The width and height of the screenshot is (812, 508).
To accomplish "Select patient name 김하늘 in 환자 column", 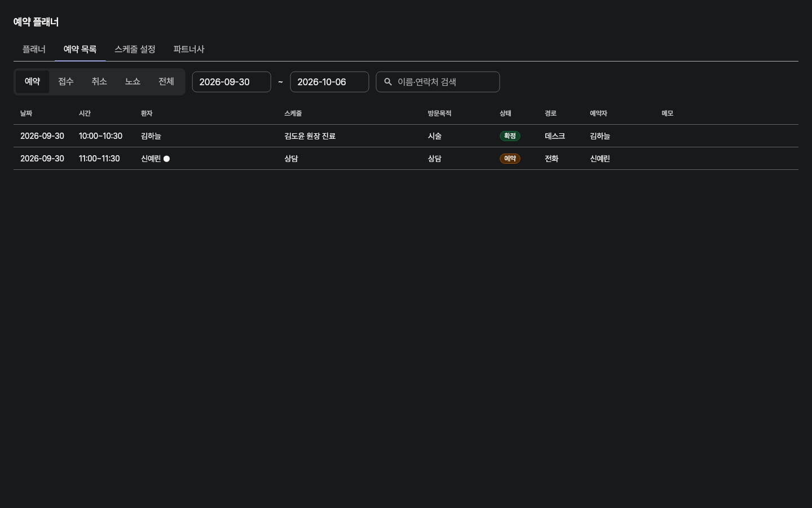I will coord(151,136).
